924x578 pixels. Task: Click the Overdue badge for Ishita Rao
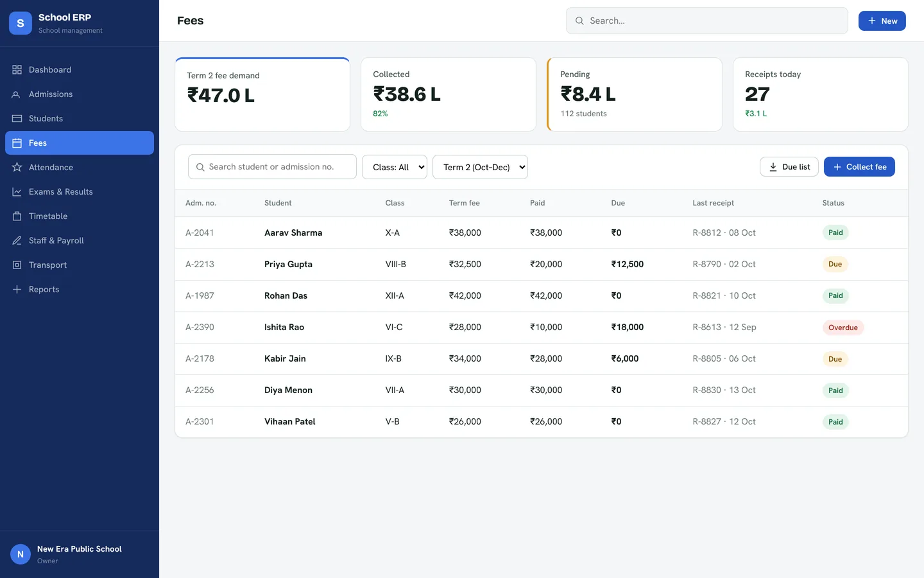pyautogui.click(x=843, y=328)
